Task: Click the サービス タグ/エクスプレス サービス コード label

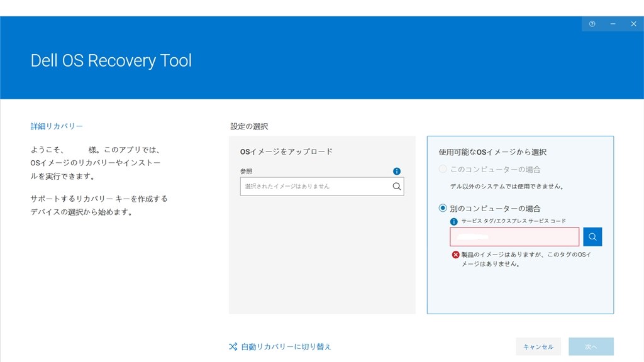Action: tap(513, 221)
